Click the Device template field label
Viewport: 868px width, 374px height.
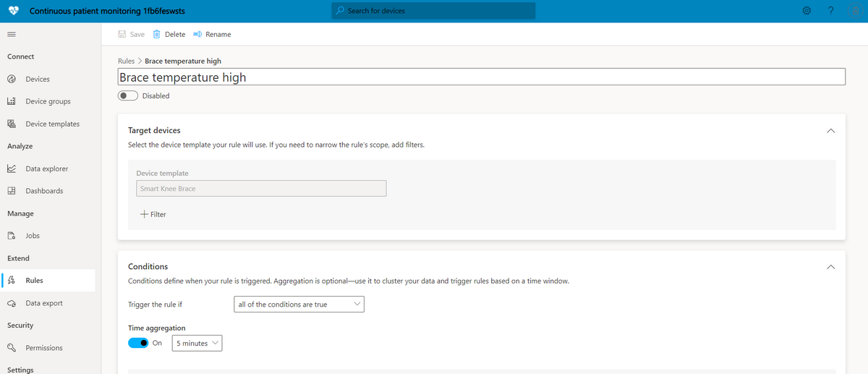click(x=162, y=174)
